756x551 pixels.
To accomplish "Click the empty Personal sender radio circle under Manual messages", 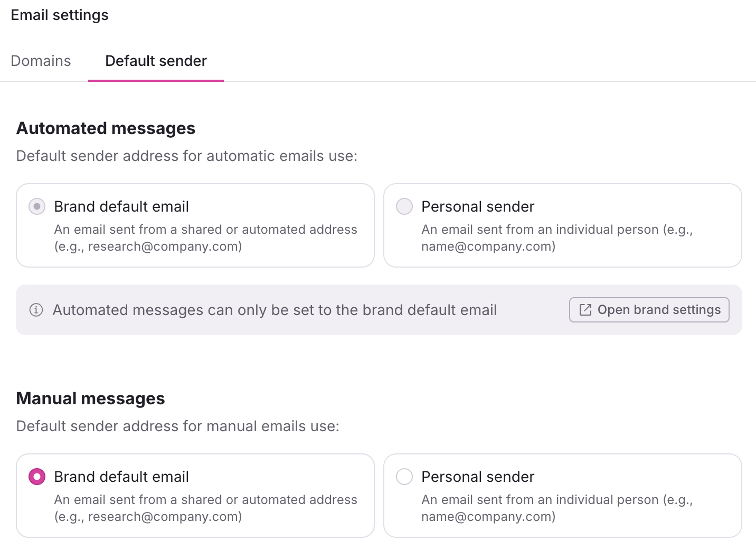I will (404, 477).
